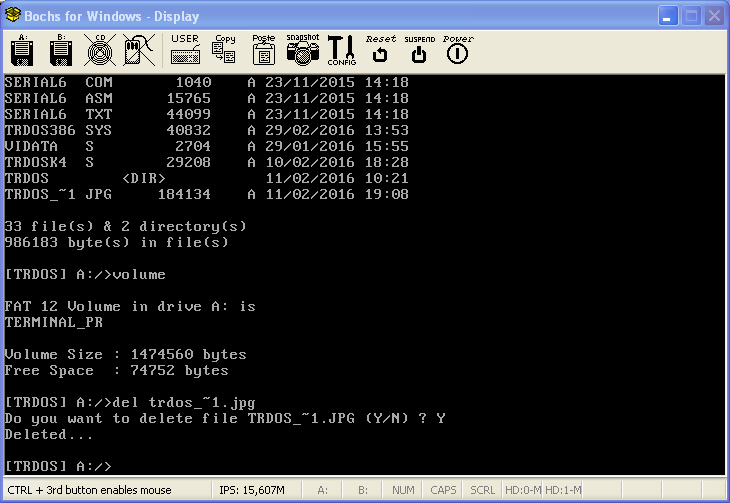Click the A: status bar indicator

322,490
